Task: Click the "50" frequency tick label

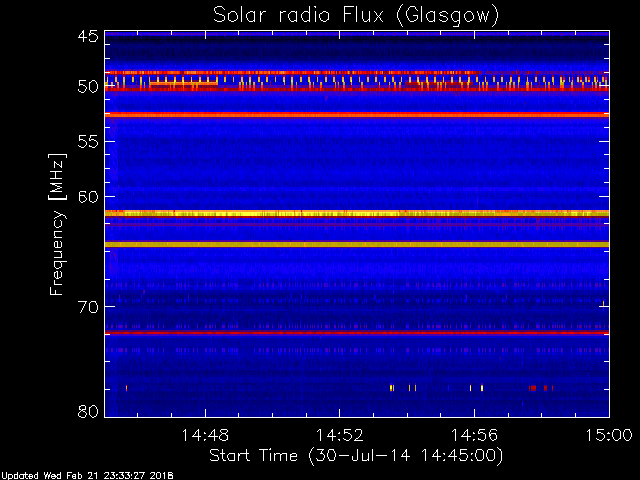Action: click(88, 87)
